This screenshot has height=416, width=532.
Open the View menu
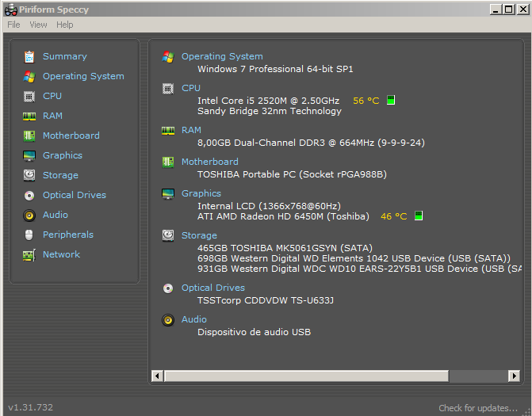pos(38,25)
